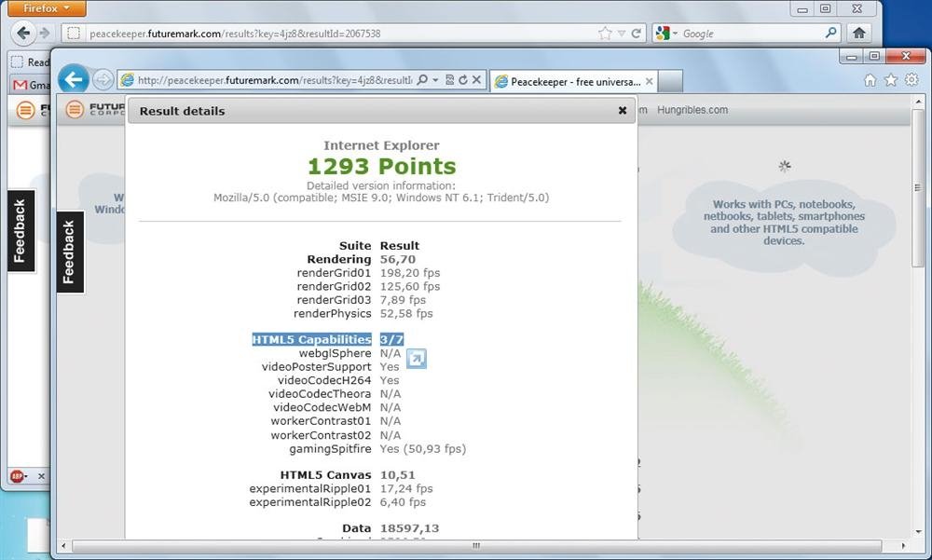Click the Internet Explorer heading text

(381, 145)
